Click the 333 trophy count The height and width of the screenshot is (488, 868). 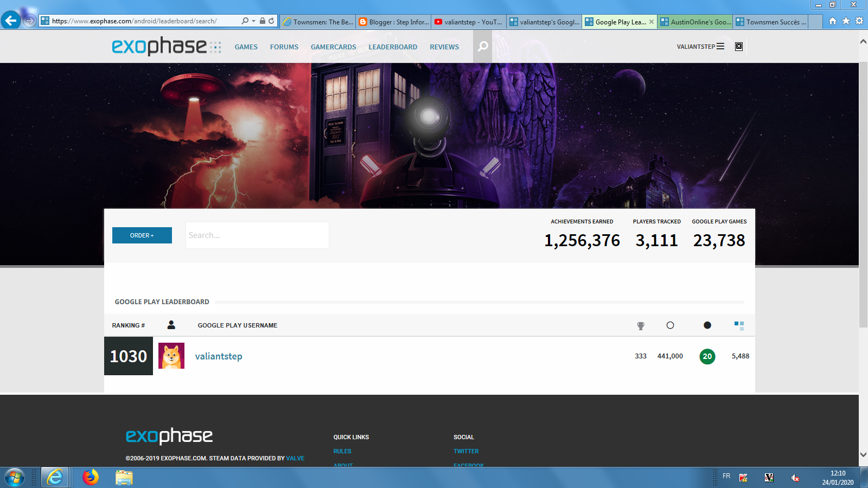click(x=641, y=356)
